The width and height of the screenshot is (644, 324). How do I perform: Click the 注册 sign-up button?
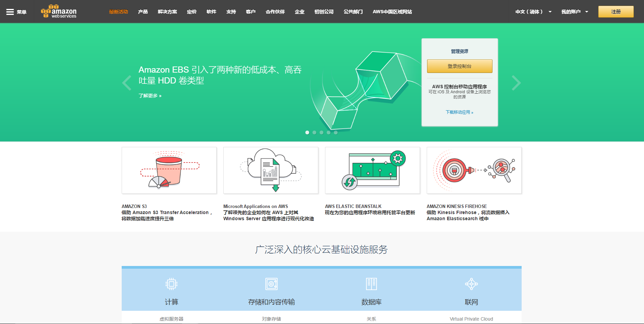(x=616, y=12)
